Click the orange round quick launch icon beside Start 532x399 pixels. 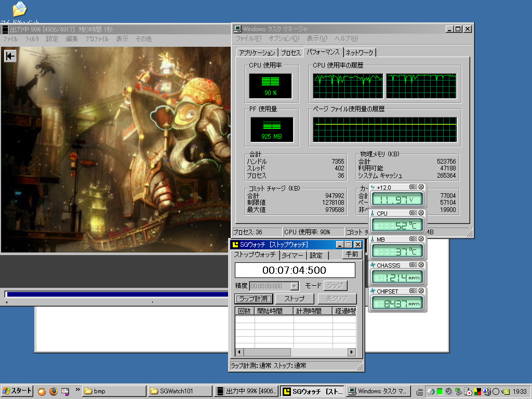pos(42,392)
